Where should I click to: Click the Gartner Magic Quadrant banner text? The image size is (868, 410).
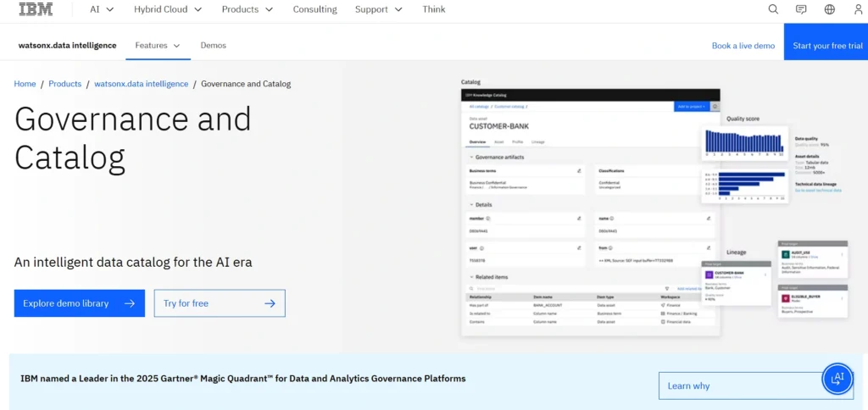click(243, 379)
